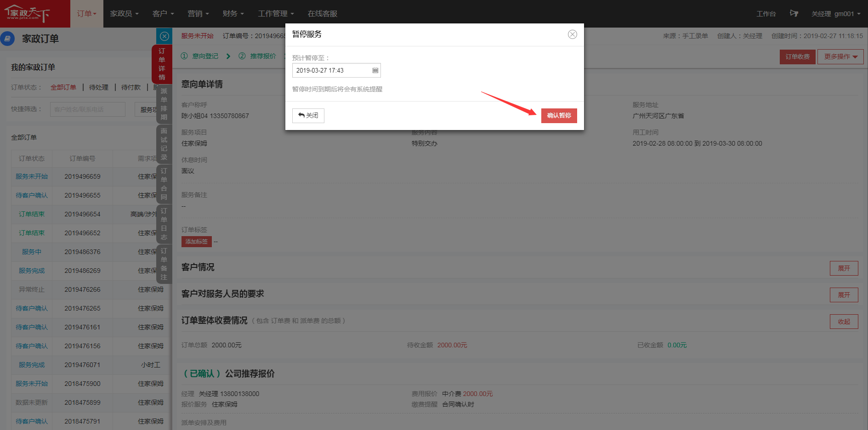
Task: Open order 2019496655 status 待客户确认
Action: pyautogui.click(x=32, y=195)
